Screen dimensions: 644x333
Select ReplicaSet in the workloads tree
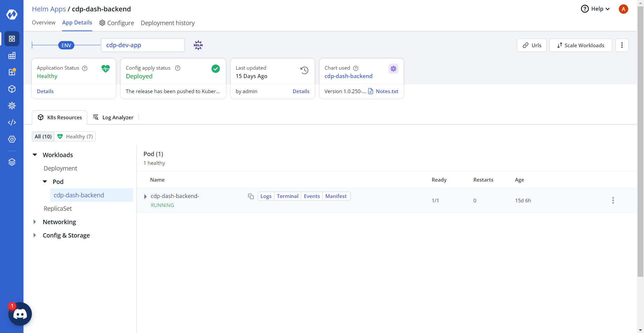pyautogui.click(x=58, y=208)
